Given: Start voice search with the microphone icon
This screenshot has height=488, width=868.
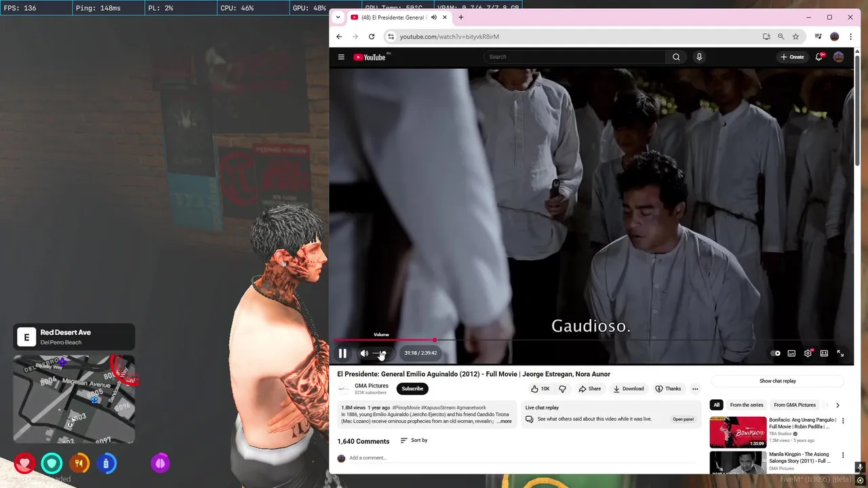Looking at the screenshot, I should tap(699, 57).
